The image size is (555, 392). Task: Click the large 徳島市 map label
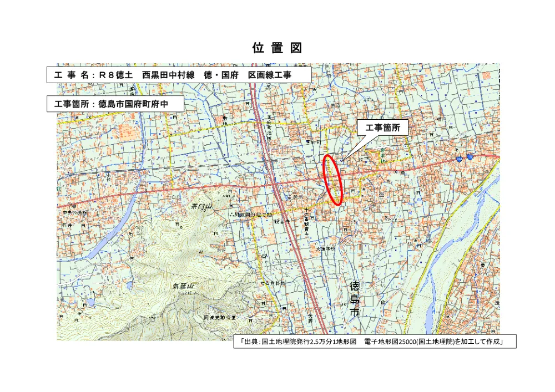point(354,299)
